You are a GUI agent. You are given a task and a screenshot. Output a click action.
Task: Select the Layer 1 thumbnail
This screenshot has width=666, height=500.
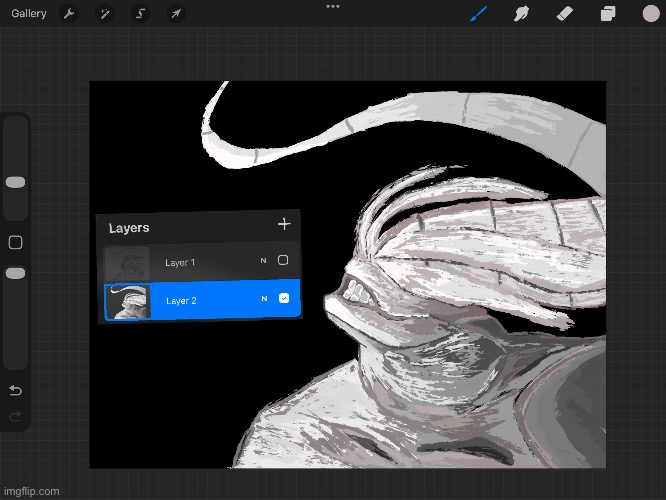[128, 263]
